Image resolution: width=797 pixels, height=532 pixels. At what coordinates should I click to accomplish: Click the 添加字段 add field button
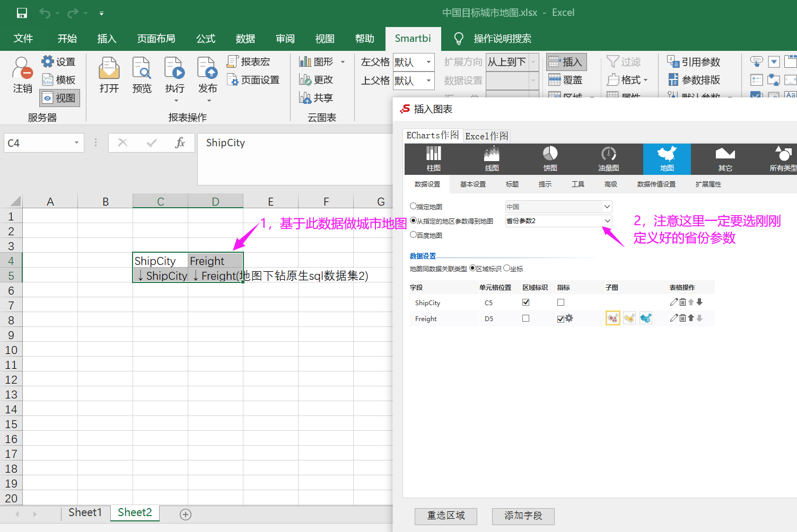[x=523, y=516]
